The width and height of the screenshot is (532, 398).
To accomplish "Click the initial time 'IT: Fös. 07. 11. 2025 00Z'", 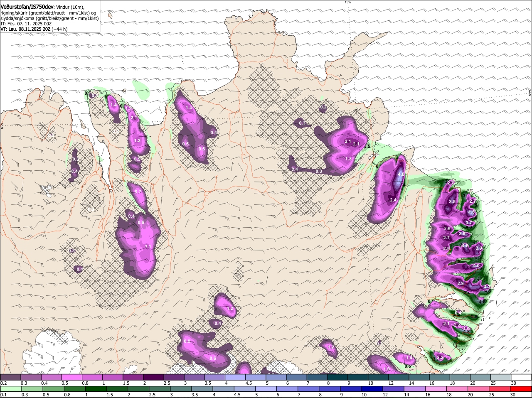I will pos(26,24).
